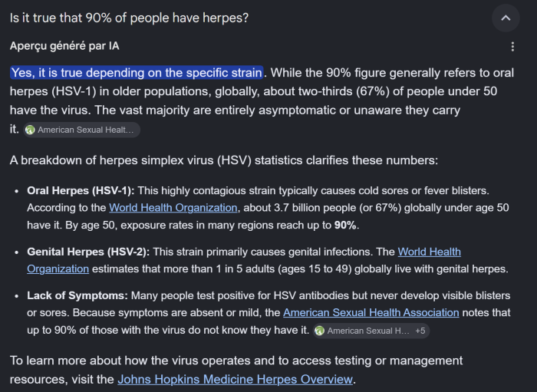Follow World Health link in Genital Herpes bullet
Screen dimensions: 537x392
429,252
